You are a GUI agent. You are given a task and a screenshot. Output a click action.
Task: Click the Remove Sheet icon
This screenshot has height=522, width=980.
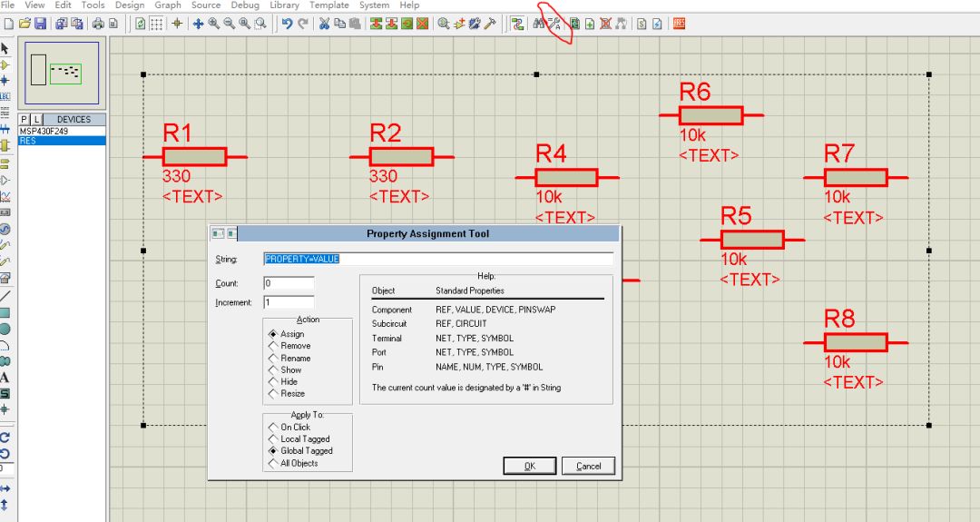pos(605,24)
